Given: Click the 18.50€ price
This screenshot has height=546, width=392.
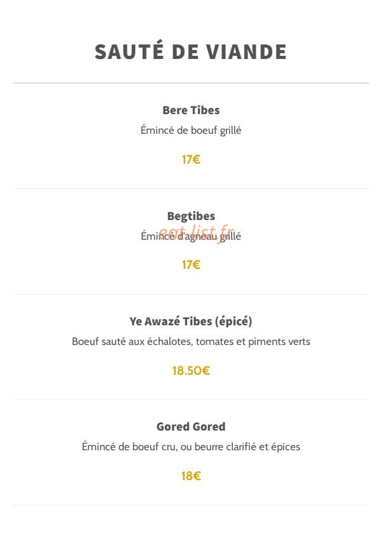Looking at the screenshot, I should (191, 370).
